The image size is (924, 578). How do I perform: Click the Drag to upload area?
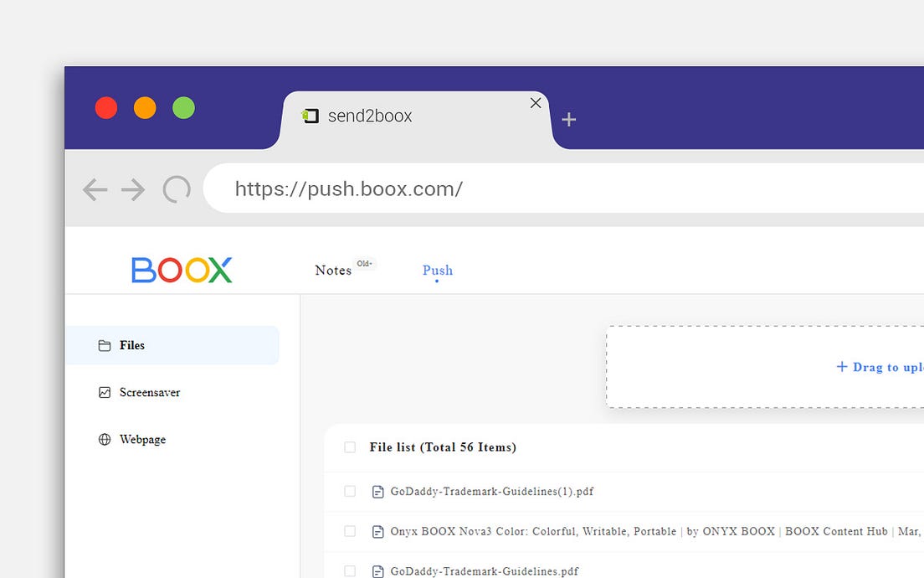(x=765, y=367)
